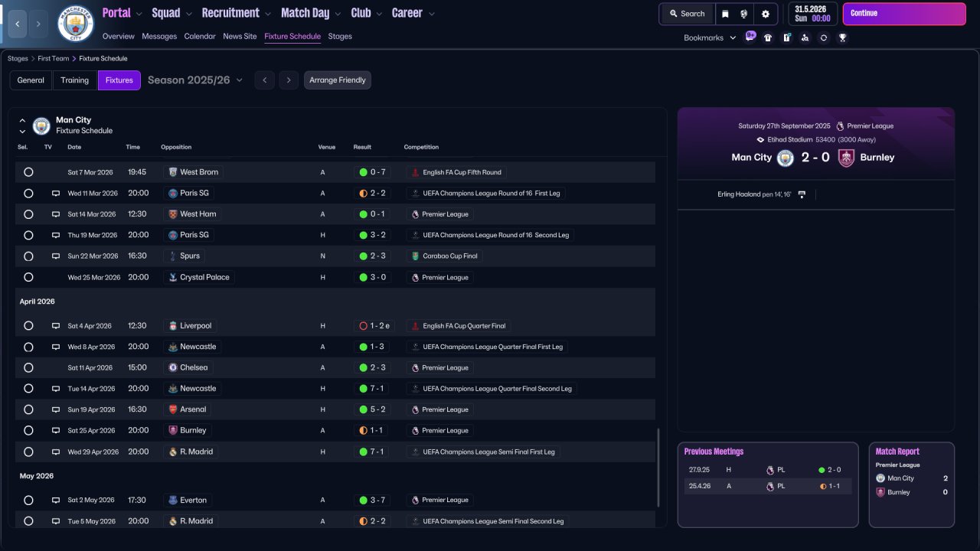
Task: Select the 25.4.26 previous meeting row
Action: (x=768, y=486)
